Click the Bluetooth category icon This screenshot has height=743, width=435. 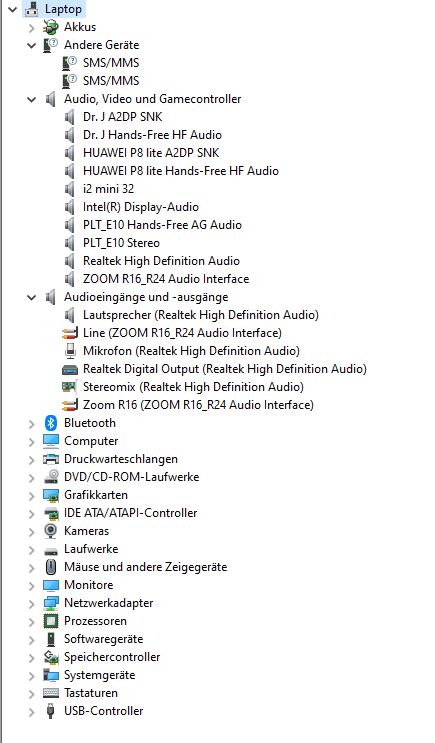coord(51,423)
